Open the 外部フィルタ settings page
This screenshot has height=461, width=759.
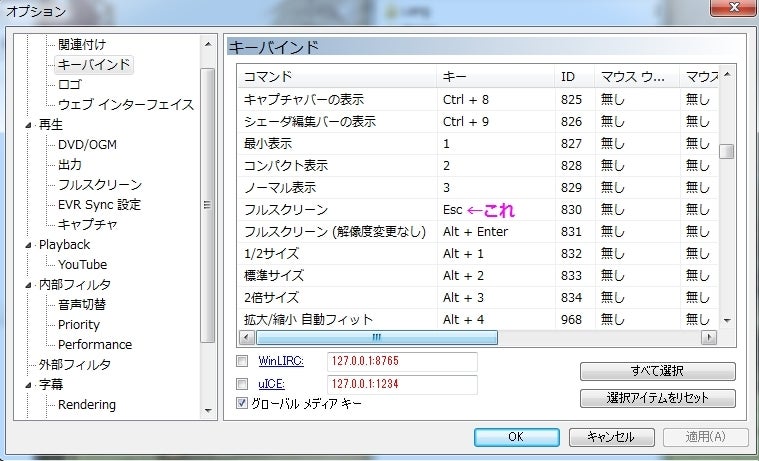75,364
